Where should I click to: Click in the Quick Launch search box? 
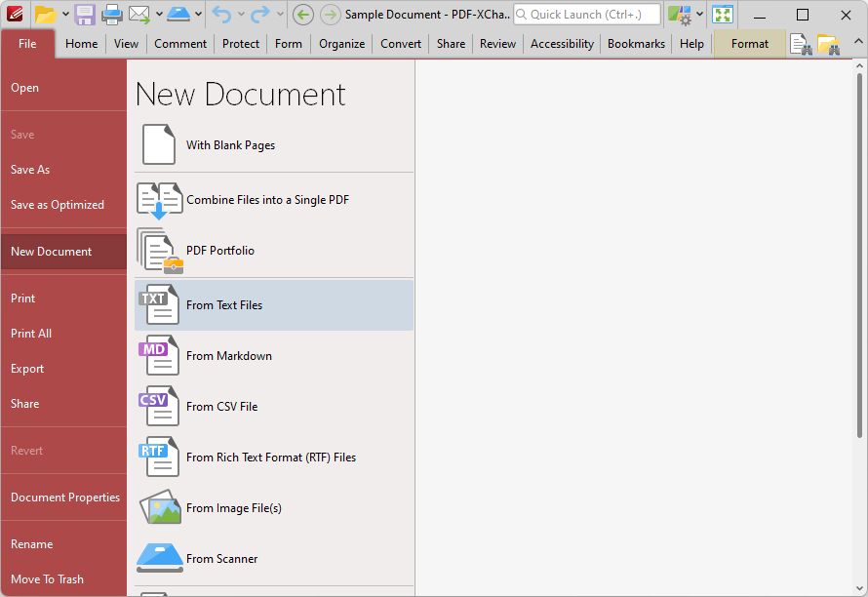587,15
